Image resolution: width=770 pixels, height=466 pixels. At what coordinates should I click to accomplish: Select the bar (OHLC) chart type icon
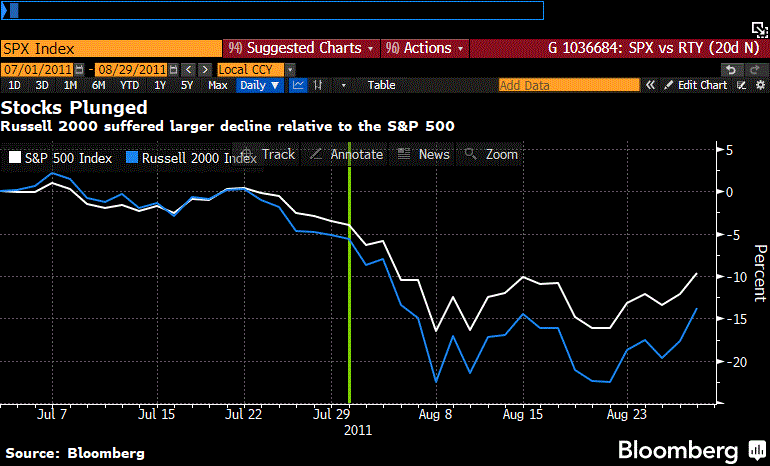(318, 85)
